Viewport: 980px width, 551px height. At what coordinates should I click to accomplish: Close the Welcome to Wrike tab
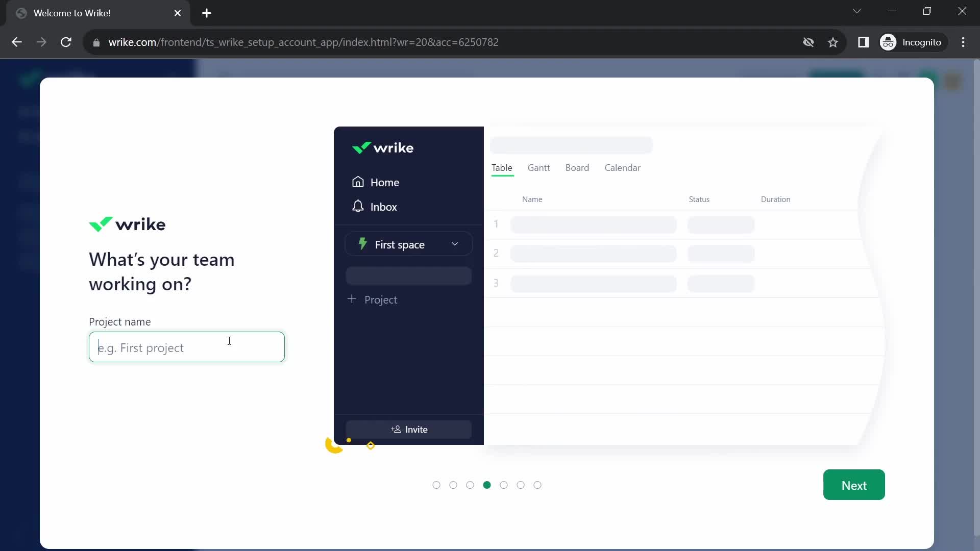coord(178,13)
